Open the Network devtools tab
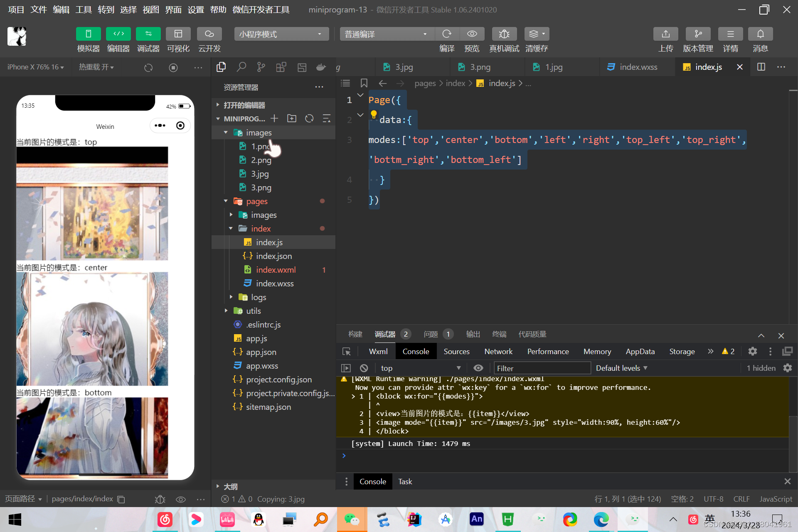798x532 pixels. pyautogui.click(x=498, y=352)
